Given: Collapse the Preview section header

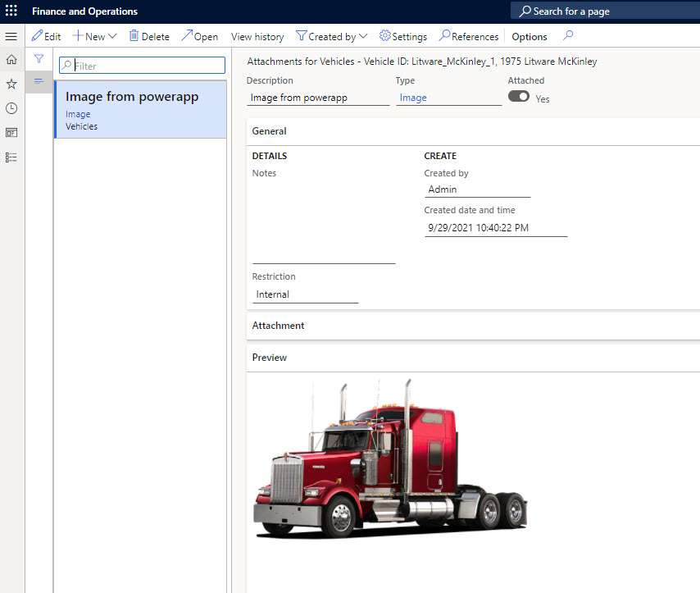Looking at the screenshot, I should pyautogui.click(x=270, y=358).
